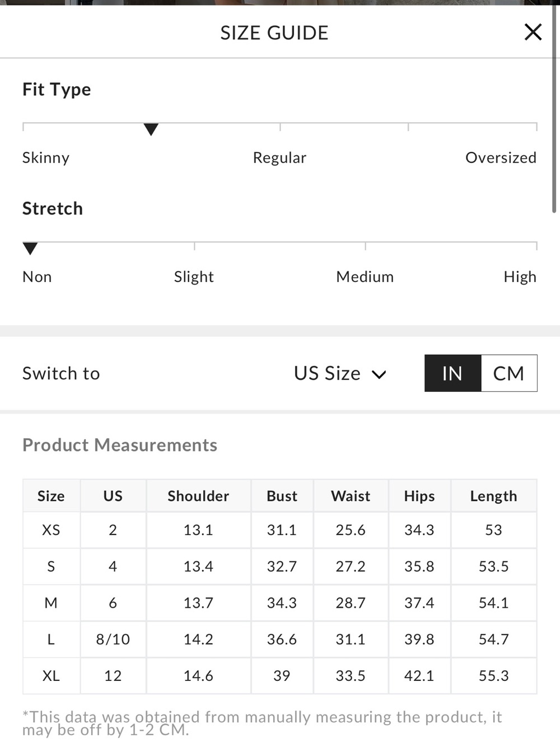This screenshot has height=747, width=560.
Task: Click the Shoulder column header
Action: (198, 496)
